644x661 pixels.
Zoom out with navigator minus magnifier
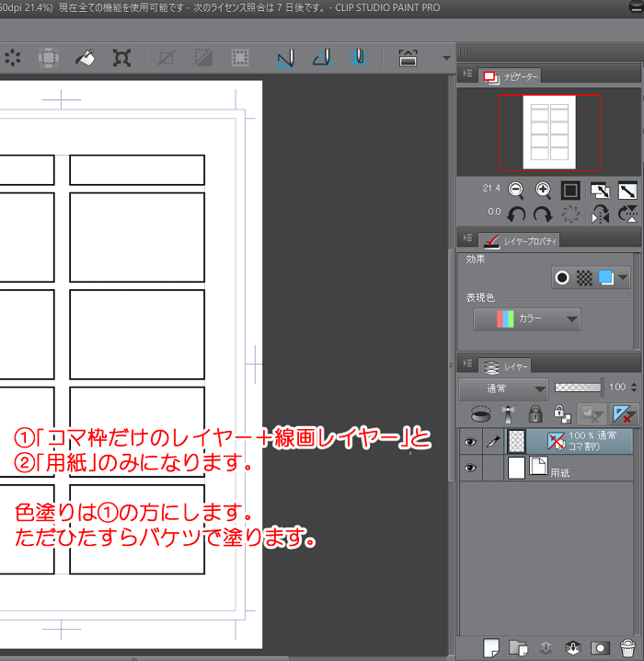pyautogui.click(x=516, y=191)
